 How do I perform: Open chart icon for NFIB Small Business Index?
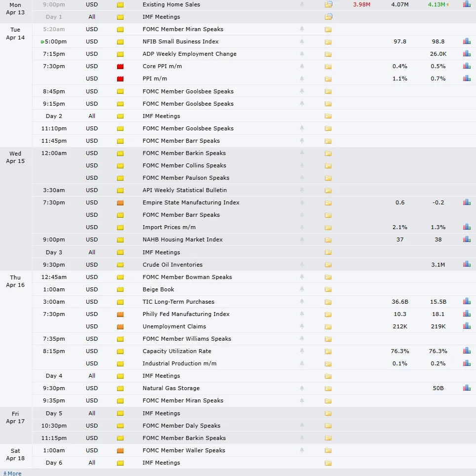click(467, 41)
